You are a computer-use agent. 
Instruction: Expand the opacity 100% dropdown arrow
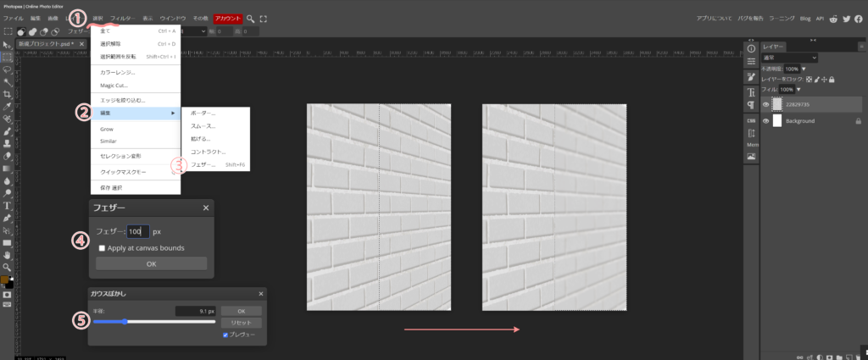(804, 69)
